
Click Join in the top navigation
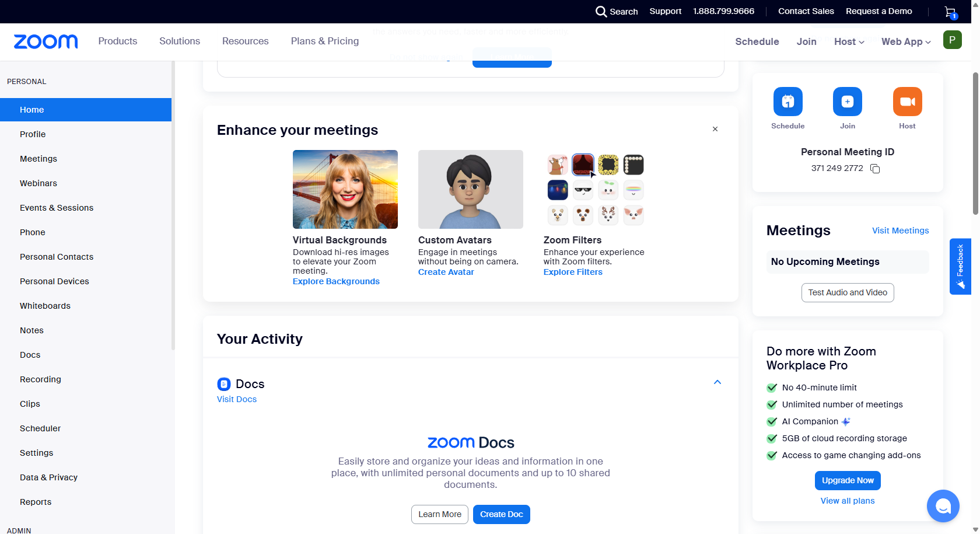coord(807,41)
